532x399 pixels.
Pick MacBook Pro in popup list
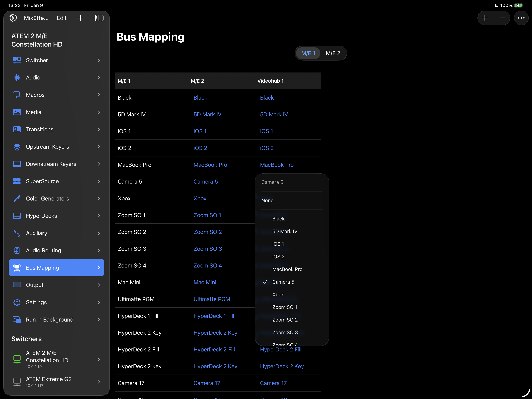coord(287,269)
